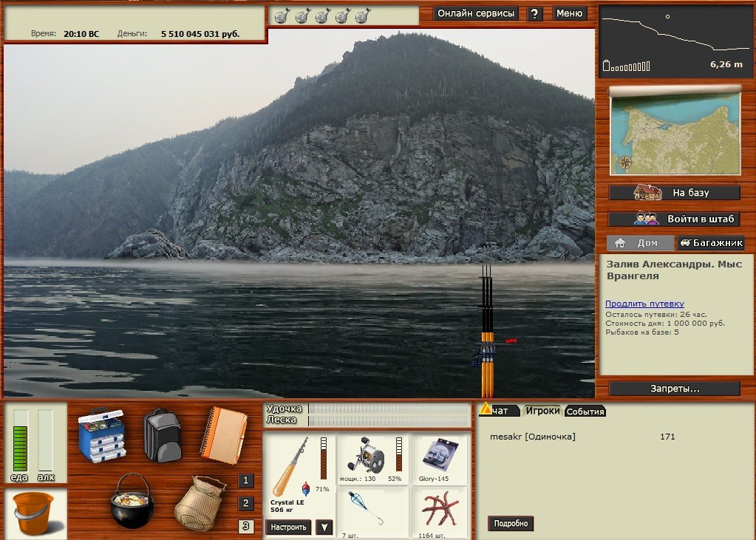Open the tackle box icon
This screenshot has height=540, width=756.
click(x=101, y=434)
